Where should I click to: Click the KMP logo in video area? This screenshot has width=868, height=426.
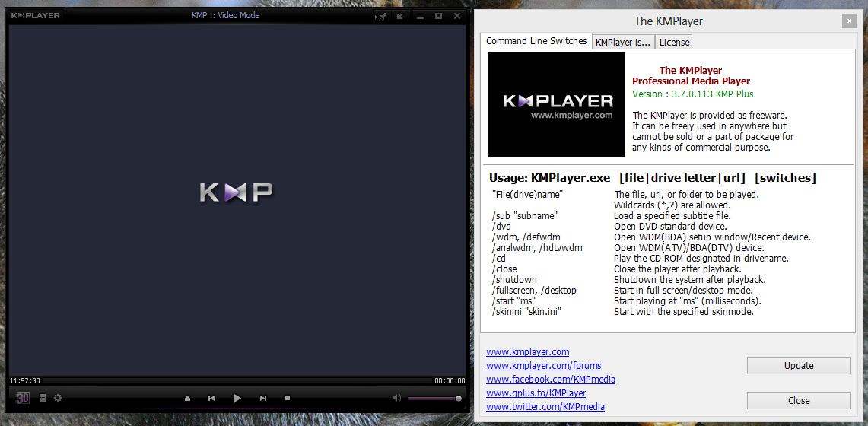pyautogui.click(x=236, y=192)
